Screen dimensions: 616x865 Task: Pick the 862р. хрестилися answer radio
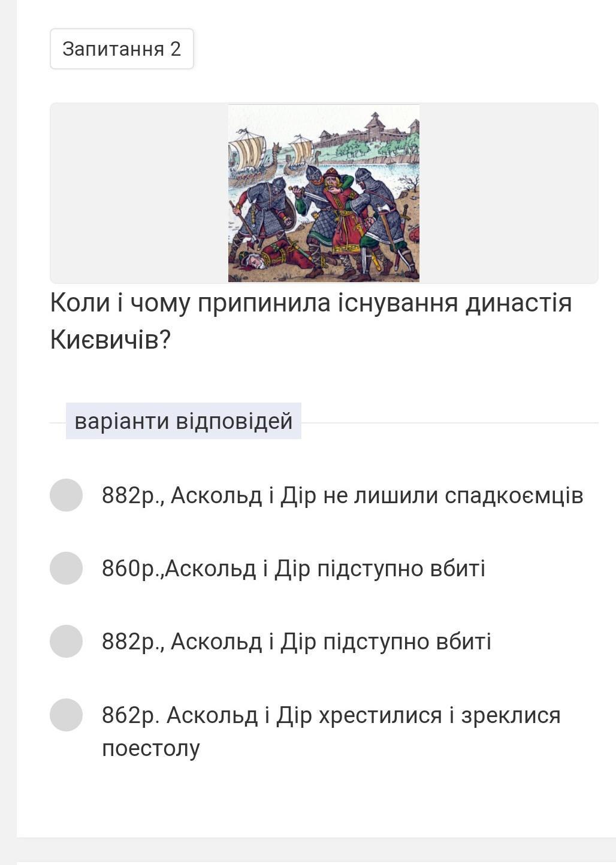coord(66,715)
